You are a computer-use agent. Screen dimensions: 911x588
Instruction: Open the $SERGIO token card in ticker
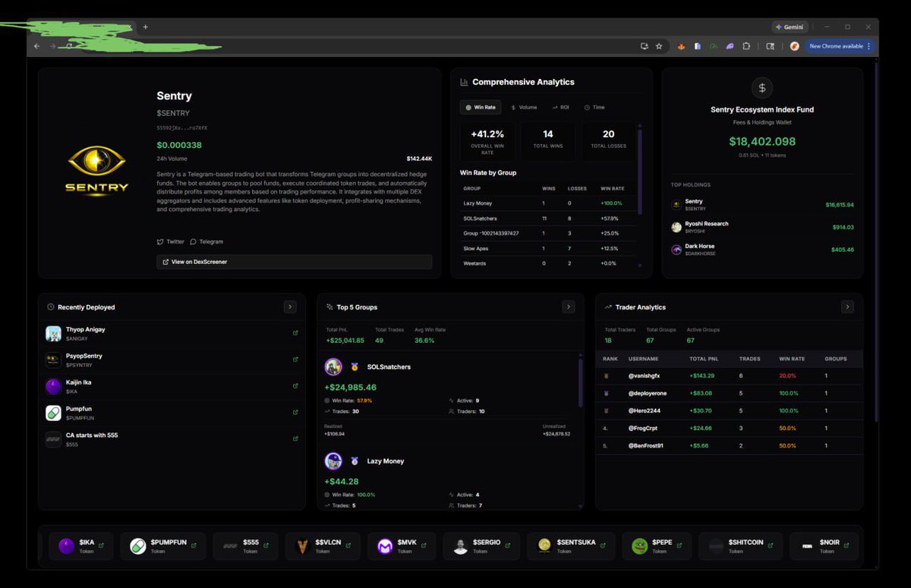pyautogui.click(x=481, y=546)
